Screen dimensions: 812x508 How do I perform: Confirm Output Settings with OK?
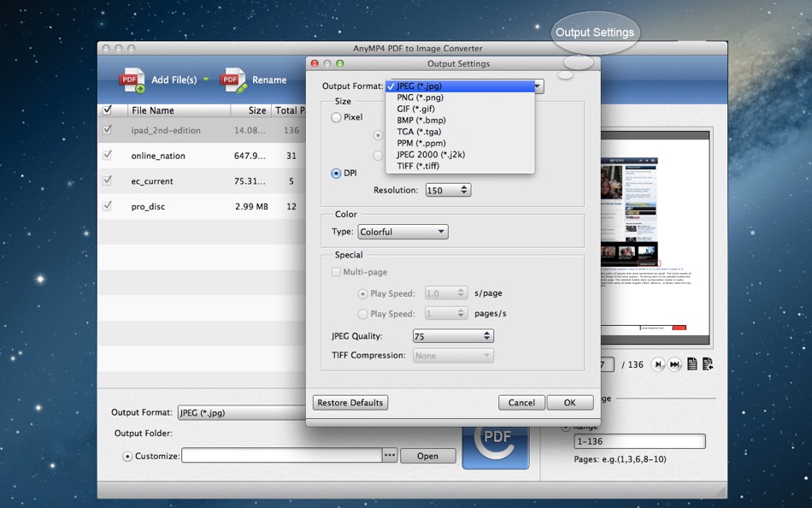pyautogui.click(x=569, y=403)
